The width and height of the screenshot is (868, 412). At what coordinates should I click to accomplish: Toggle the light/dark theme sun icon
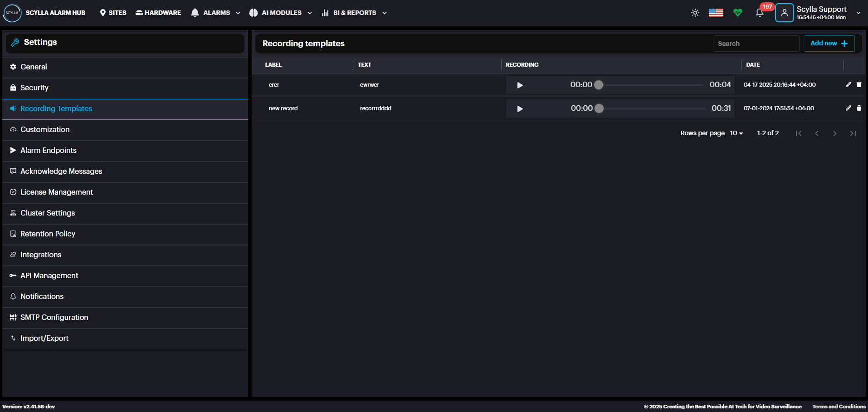click(695, 13)
